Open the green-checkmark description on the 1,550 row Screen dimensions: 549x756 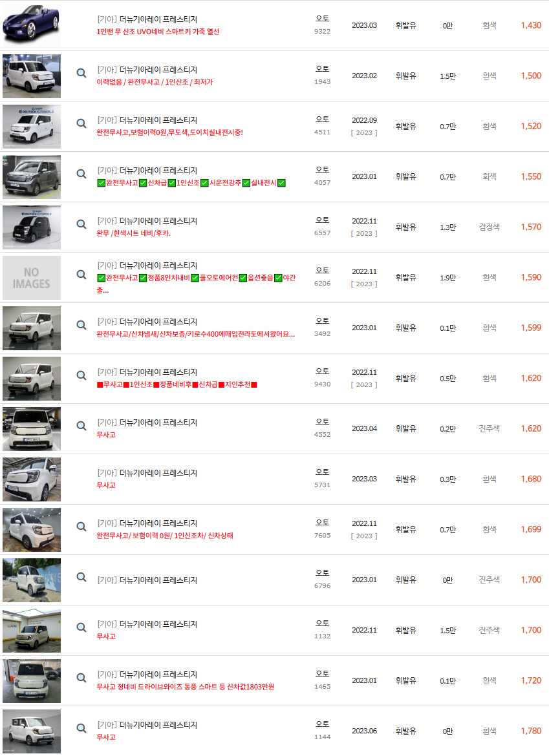click(191, 184)
